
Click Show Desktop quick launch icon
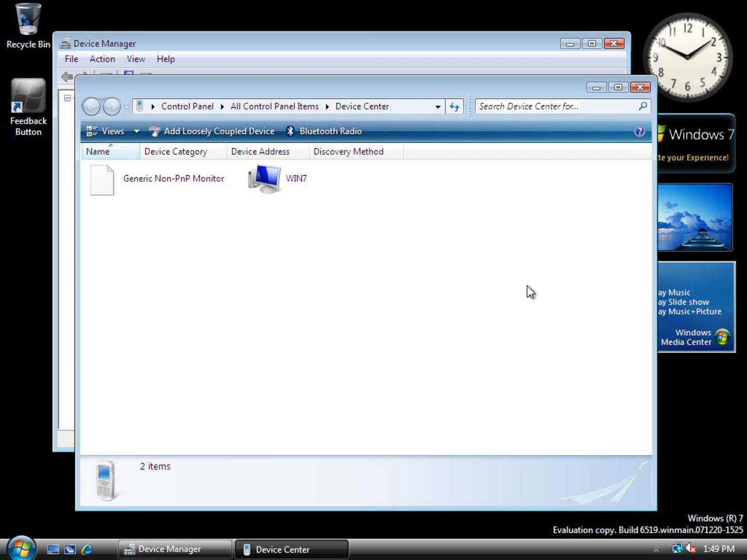pyautogui.click(x=53, y=549)
